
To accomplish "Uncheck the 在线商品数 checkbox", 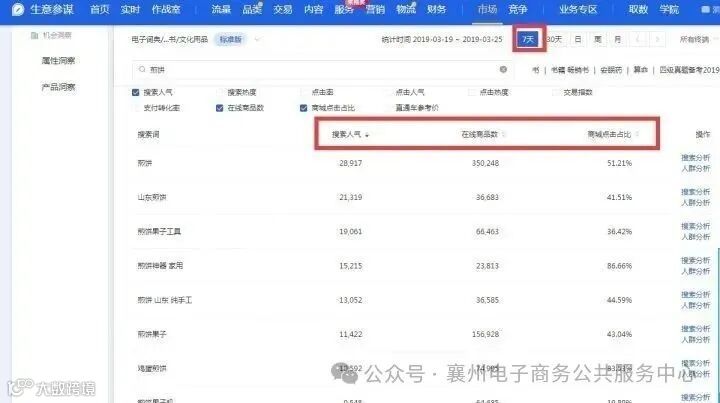I will click(219, 108).
